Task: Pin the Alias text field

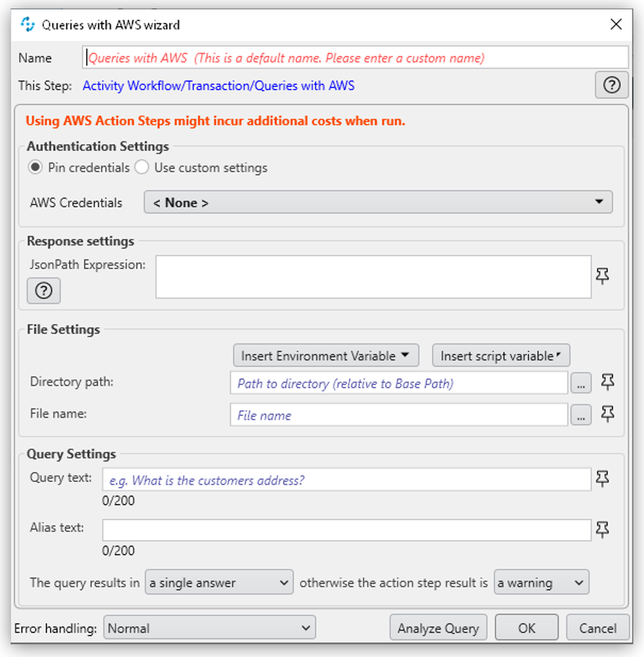Action: tap(602, 529)
